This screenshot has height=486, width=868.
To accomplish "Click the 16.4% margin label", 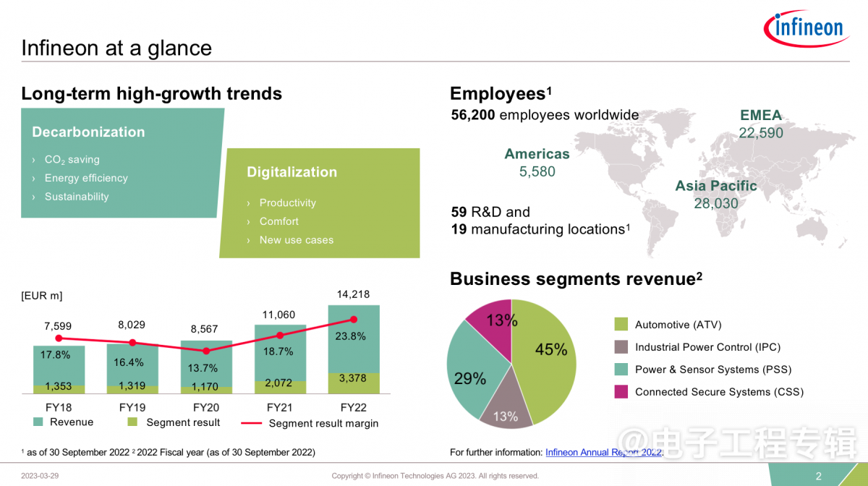I will (129, 362).
